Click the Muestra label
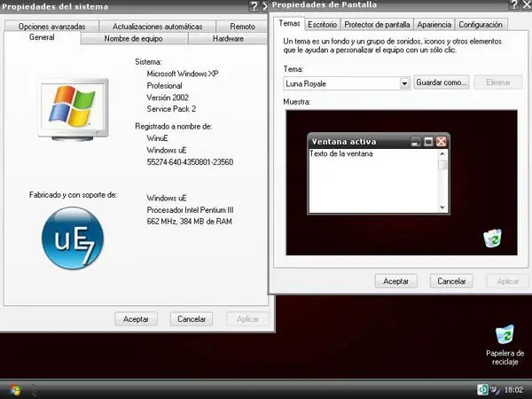This screenshot has height=399, width=532. (x=297, y=102)
